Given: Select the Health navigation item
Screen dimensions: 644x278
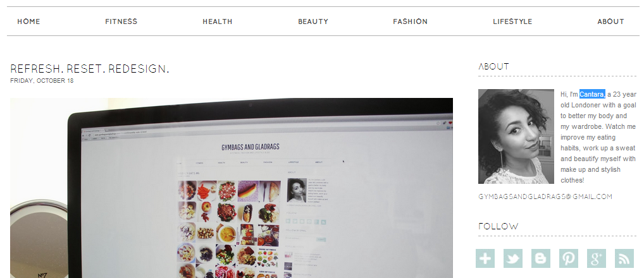Looking at the screenshot, I should [x=217, y=21].
